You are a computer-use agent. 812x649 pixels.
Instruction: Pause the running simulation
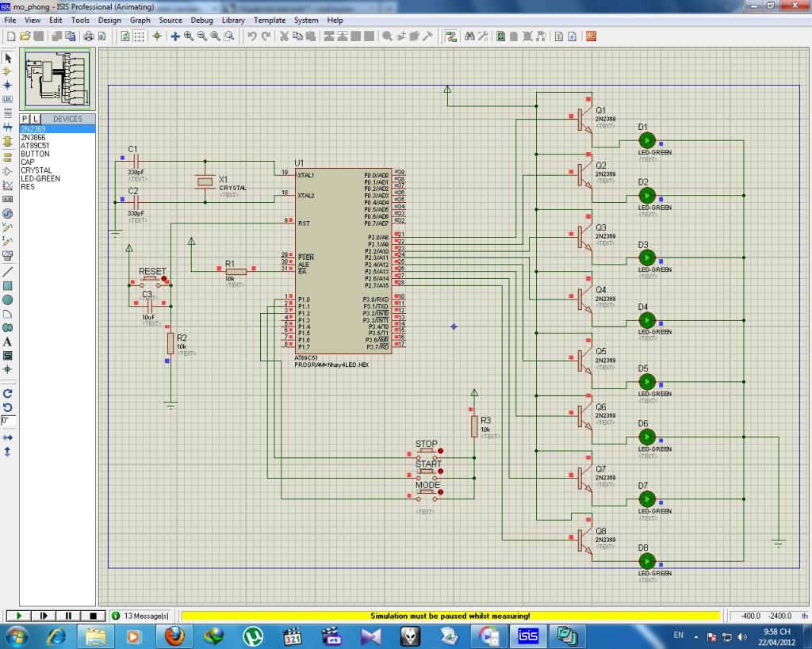point(68,615)
